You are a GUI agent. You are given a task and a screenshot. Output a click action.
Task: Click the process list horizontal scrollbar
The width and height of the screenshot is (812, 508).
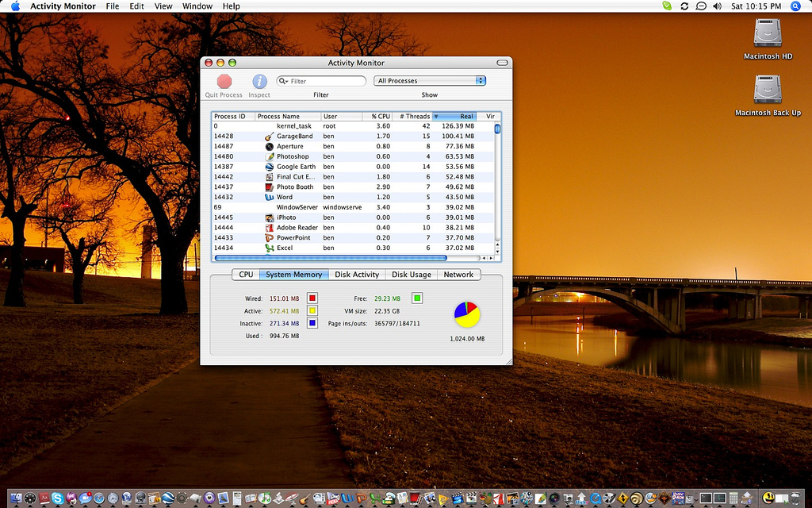[331, 258]
